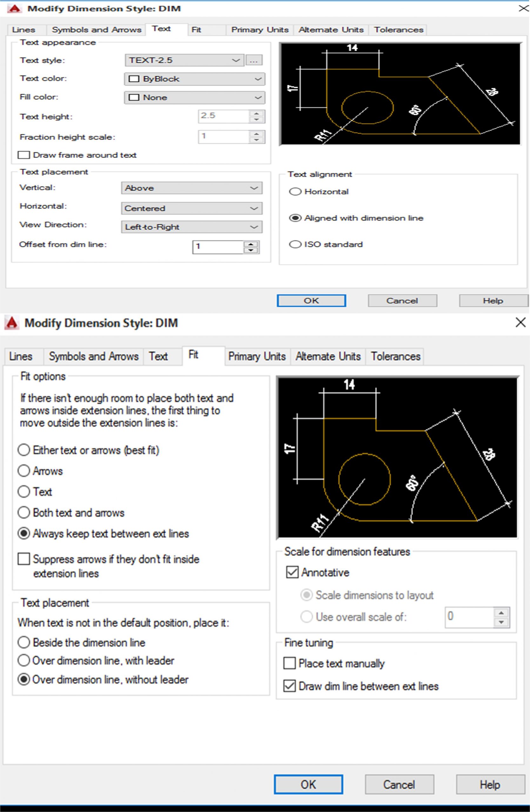Viewport: 530px width, 812px height.
Task: Enable Draw frame around text
Action: click(x=24, y=155)
